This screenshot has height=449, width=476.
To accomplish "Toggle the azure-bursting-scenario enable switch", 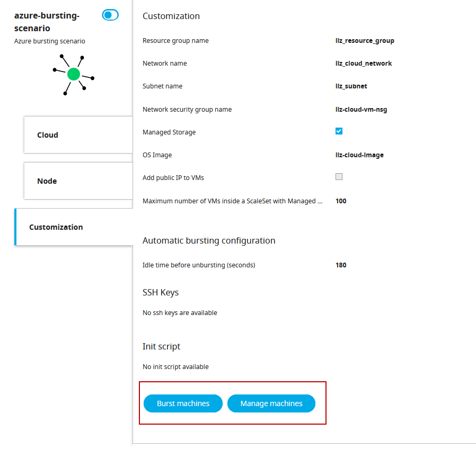I will (110, 15).
